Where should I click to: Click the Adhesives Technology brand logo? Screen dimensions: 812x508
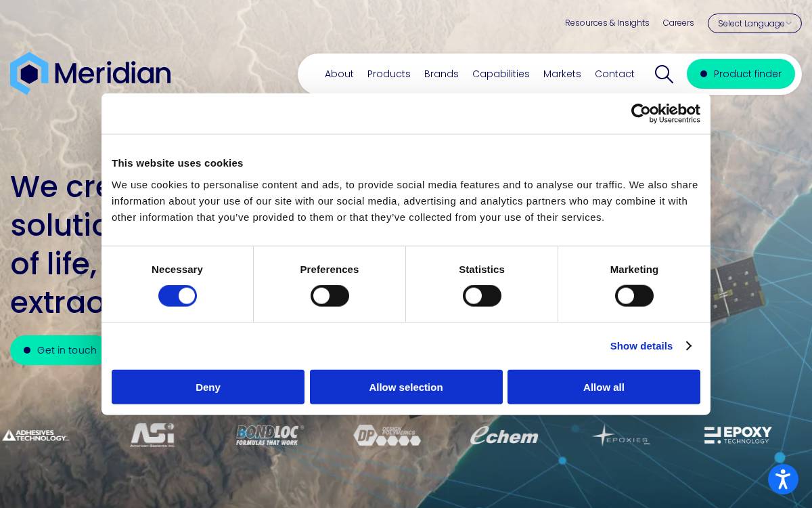tap(35, 436)
